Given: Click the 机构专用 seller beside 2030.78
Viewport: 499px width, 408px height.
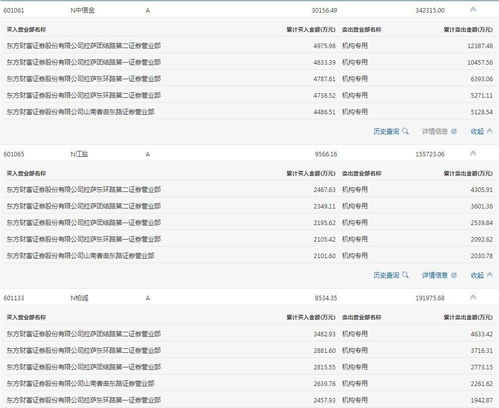Looking at the screenshot, I should 355,256.
